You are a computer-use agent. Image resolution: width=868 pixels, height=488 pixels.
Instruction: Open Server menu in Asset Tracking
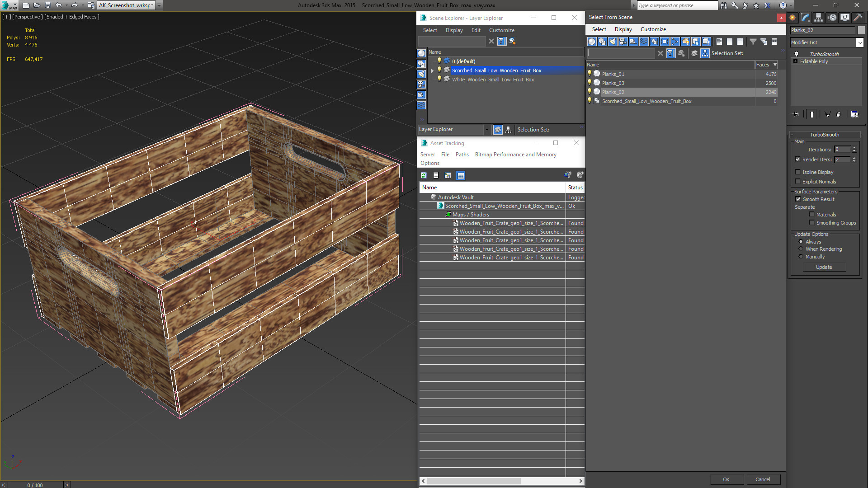point(427,155)
